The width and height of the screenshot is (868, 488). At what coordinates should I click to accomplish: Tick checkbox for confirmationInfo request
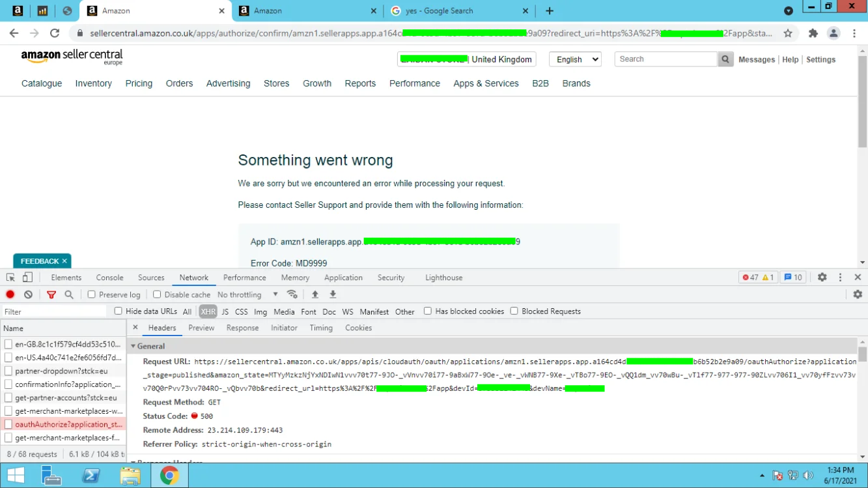point(8,384)
